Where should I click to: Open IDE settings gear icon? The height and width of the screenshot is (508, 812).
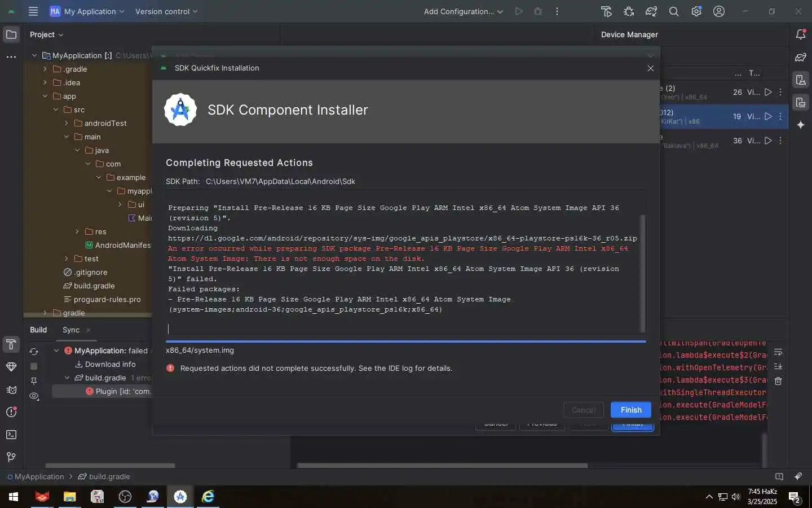[x=696, y=11]
